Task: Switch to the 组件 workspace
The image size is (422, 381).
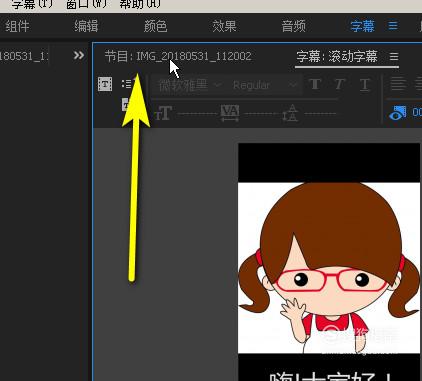Action: coord(17,26)
